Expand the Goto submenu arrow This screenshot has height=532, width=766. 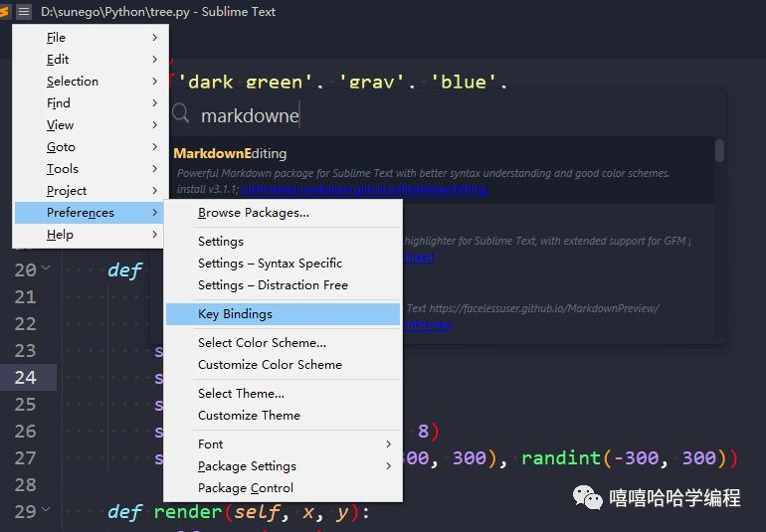[x=155, y=147]
